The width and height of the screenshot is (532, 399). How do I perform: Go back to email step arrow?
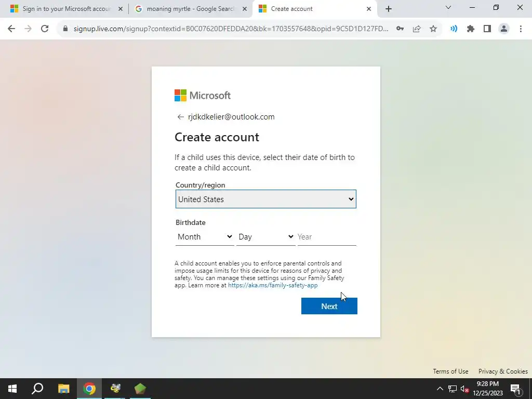pos(180,117)
